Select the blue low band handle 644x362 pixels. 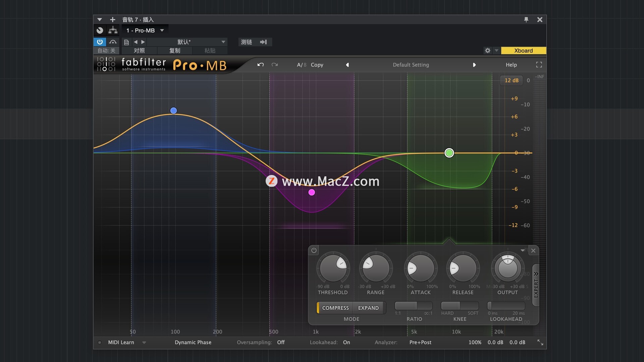pos(173,111)
